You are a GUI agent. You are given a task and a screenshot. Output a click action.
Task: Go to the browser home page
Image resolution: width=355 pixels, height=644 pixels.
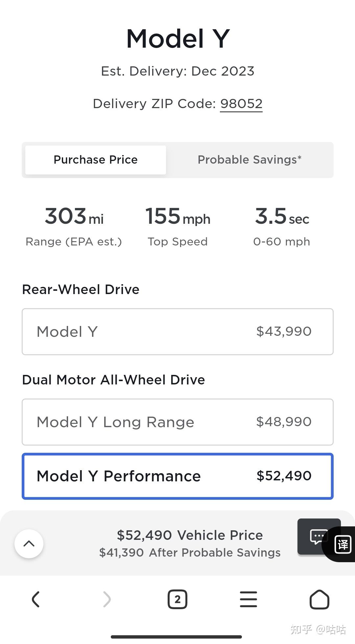(x=319, y=599)
